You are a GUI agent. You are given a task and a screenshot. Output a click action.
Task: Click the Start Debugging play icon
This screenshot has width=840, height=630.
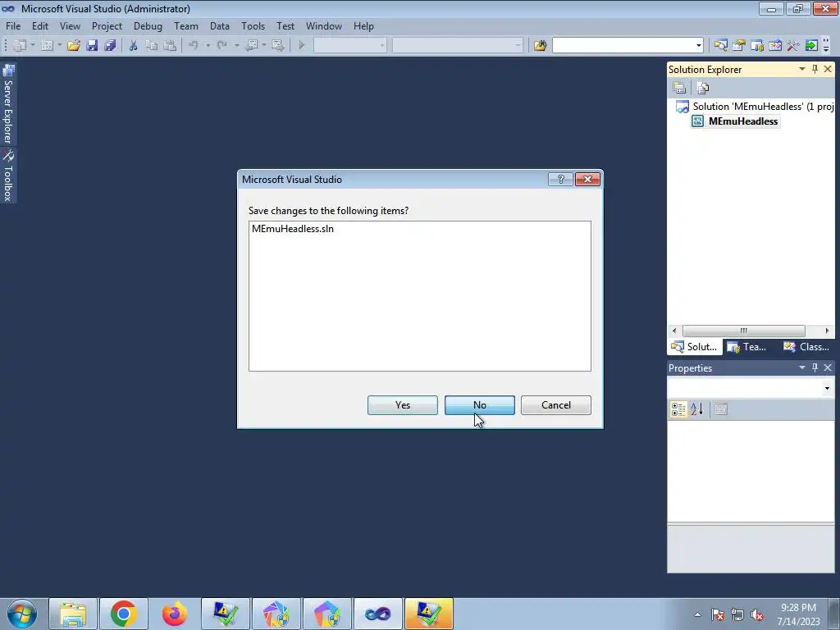(x=302, y=46)
